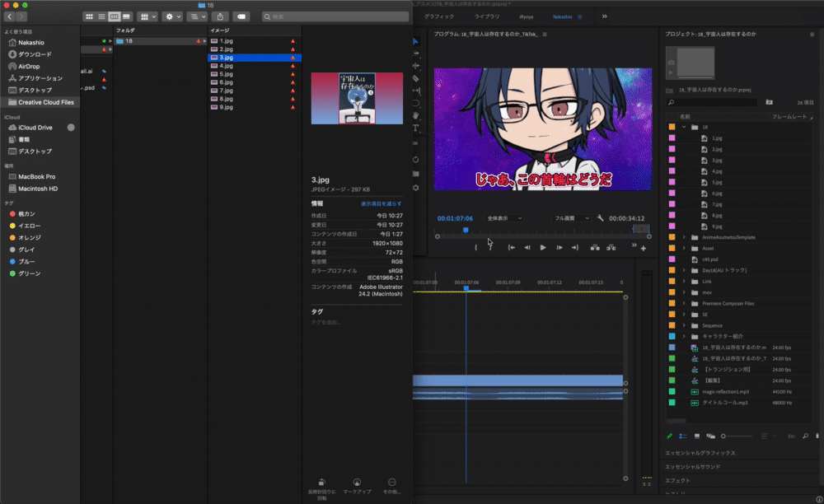Open the ライブラリ workspace tab
This screenshot has width=824, height=504.
(x=487, y=16)
